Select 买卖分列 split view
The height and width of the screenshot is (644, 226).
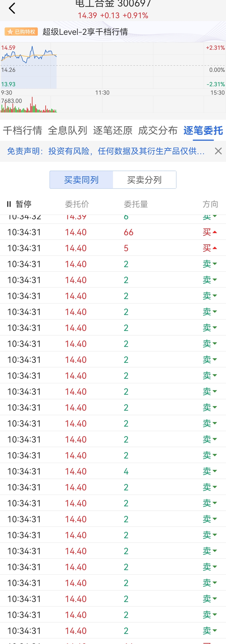[144, 180]
